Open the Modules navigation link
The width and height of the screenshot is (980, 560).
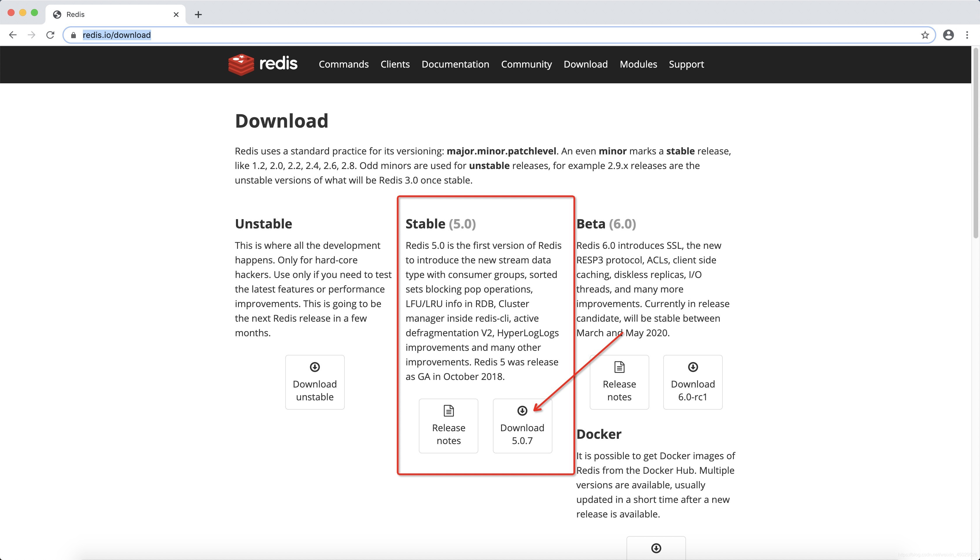(x=638, y=64)
